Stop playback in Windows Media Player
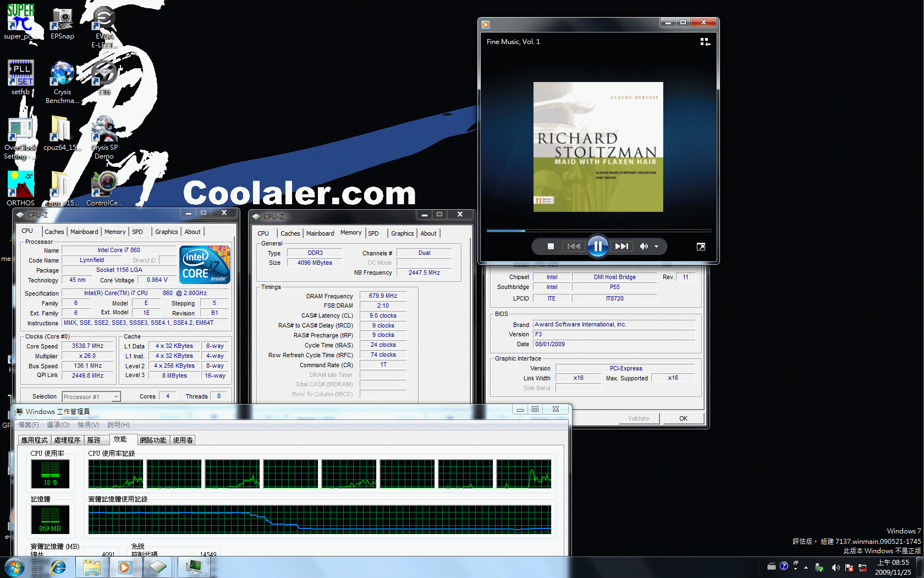This screenshot has width=924, height=578. [551, 247]
